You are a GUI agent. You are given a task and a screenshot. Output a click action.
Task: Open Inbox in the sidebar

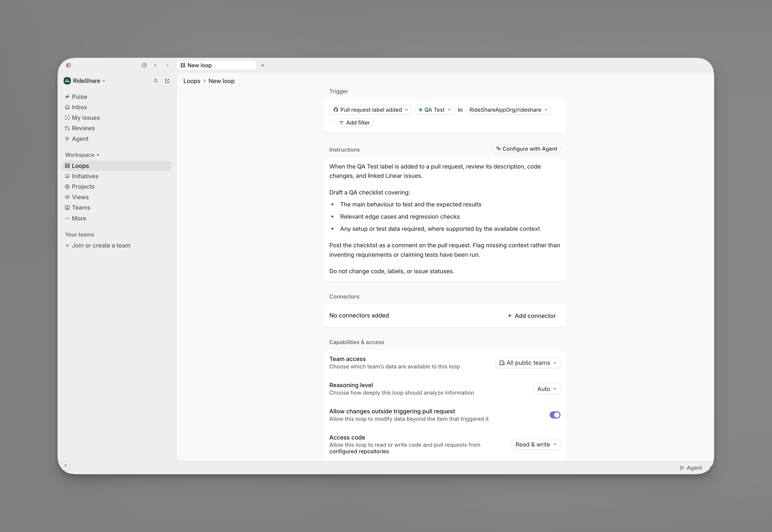click(x=117, y=107)
